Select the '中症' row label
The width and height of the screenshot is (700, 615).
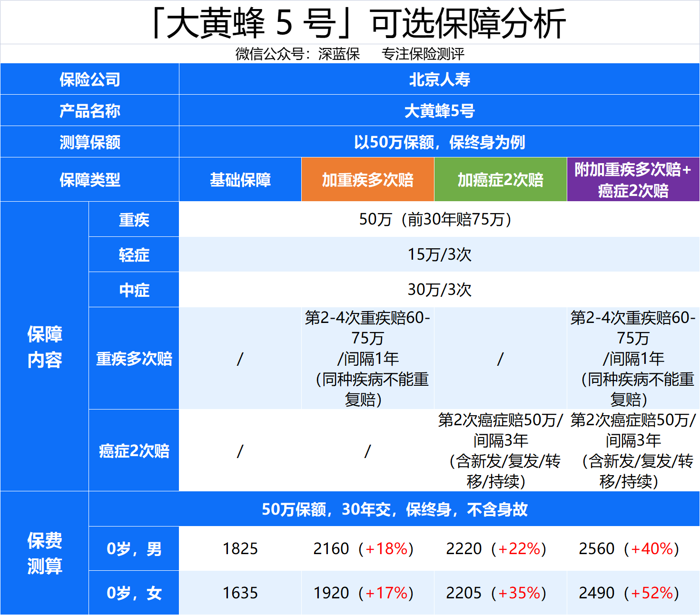(134, 290)
